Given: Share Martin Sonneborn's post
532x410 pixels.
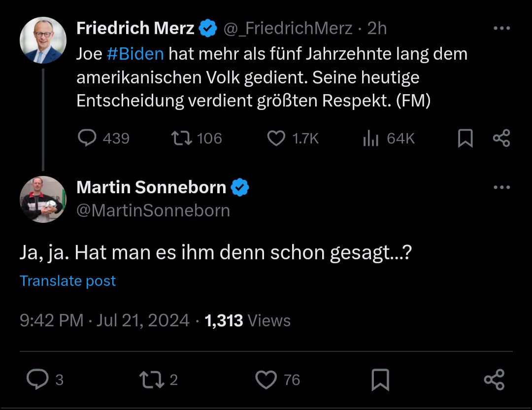Looking at the screenshot, I should click(494, 379).
